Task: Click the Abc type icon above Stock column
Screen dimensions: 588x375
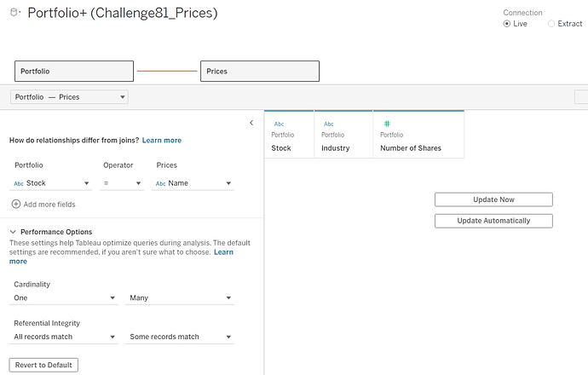Action: pyautogui.click(x=279, y=124)
